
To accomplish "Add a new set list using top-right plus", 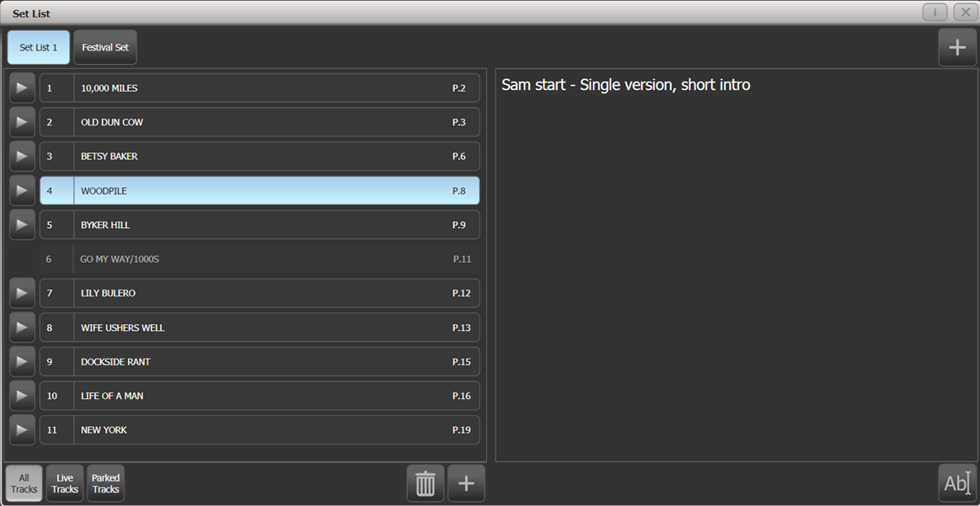I will pyautogui.click(x=957, y=47).
